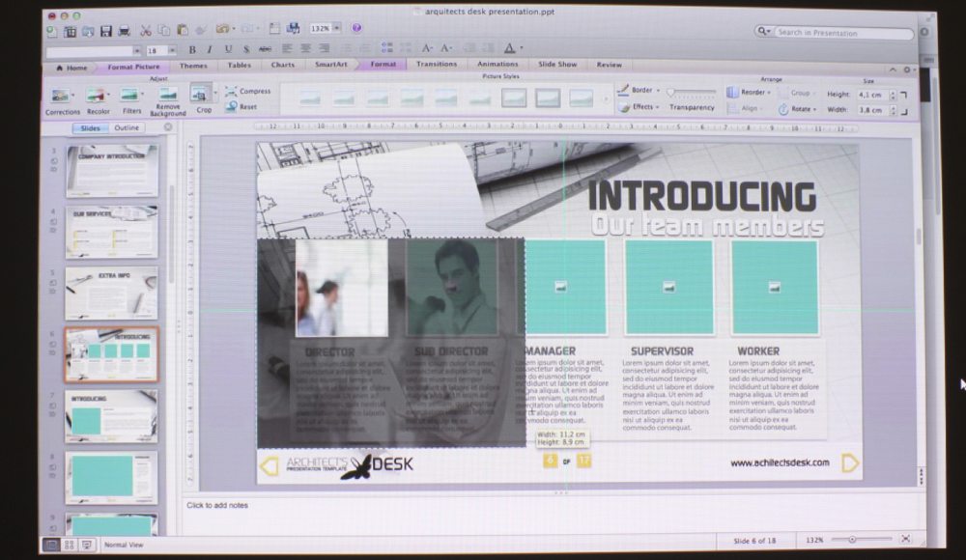Click the Recolor picture icon
The width and height of the screenshot is (966, 560).
pyautogui.click(x=96, y=96)
